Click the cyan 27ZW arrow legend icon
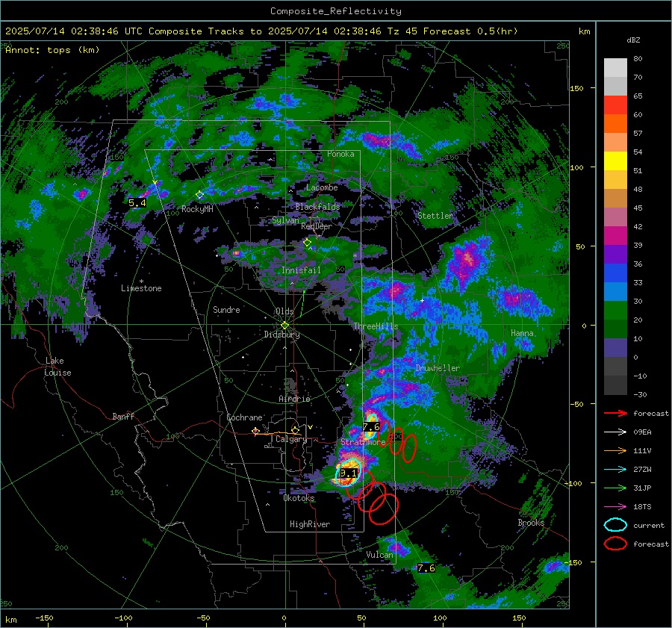This screenshot has height=628, width=672. pos(615,470)
